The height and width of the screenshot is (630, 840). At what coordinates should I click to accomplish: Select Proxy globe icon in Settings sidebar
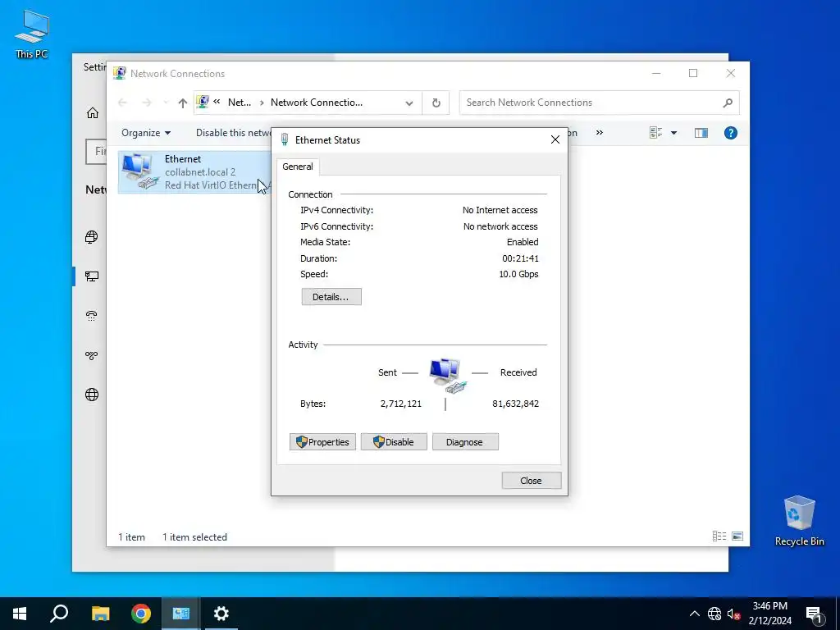tap(92, 395)
